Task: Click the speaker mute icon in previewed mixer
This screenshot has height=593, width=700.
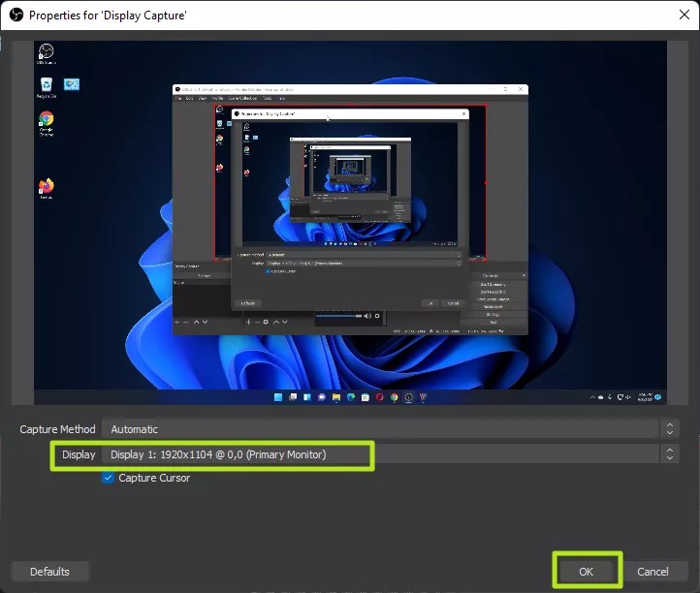Action: click(368, 316)
